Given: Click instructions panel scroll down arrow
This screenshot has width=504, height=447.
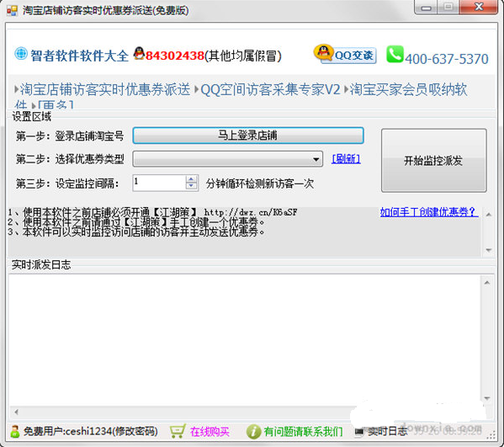Looking at the screenshot, I should coord(489,250).
